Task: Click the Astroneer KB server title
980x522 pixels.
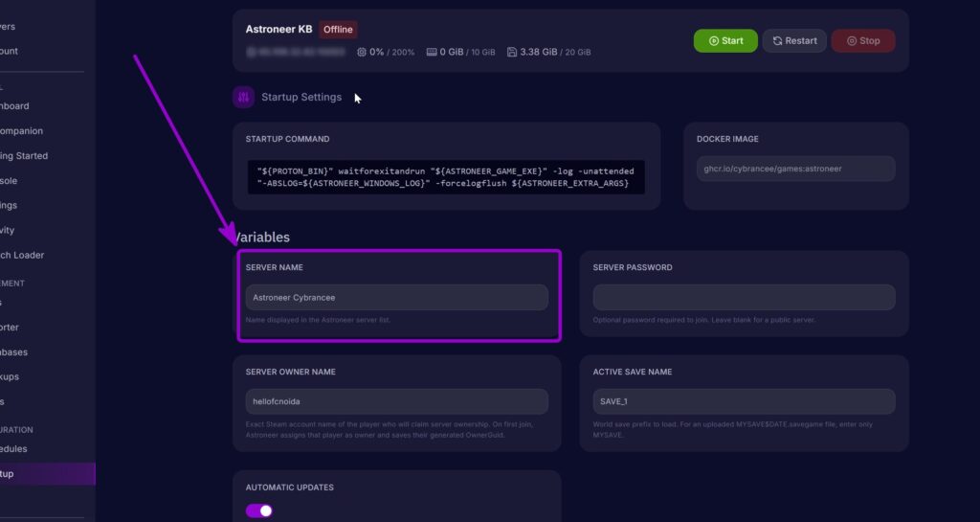Action: pyautogui.click(x=278, y=30)
